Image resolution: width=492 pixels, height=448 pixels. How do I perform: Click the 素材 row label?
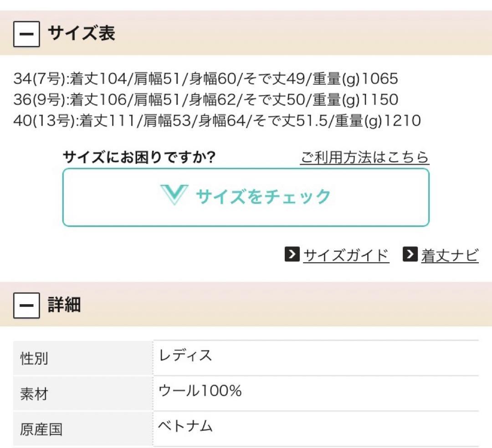(34, 394)
